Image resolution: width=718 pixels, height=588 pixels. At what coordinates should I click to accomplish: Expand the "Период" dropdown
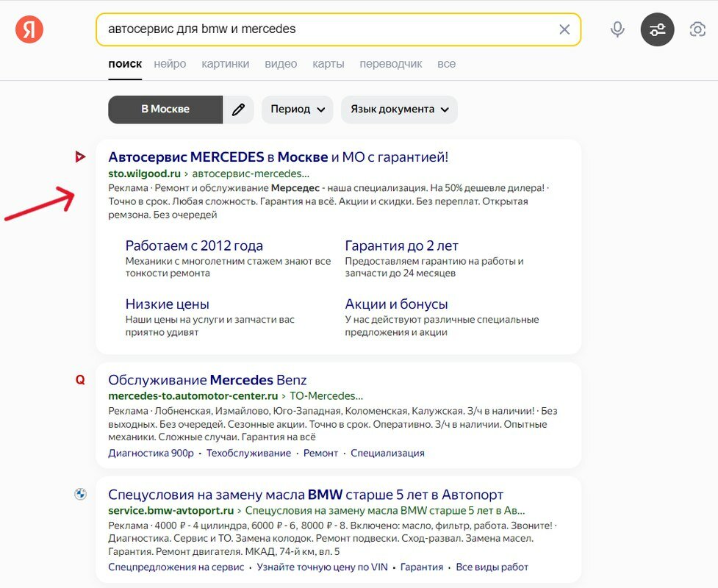click(297, 110)
